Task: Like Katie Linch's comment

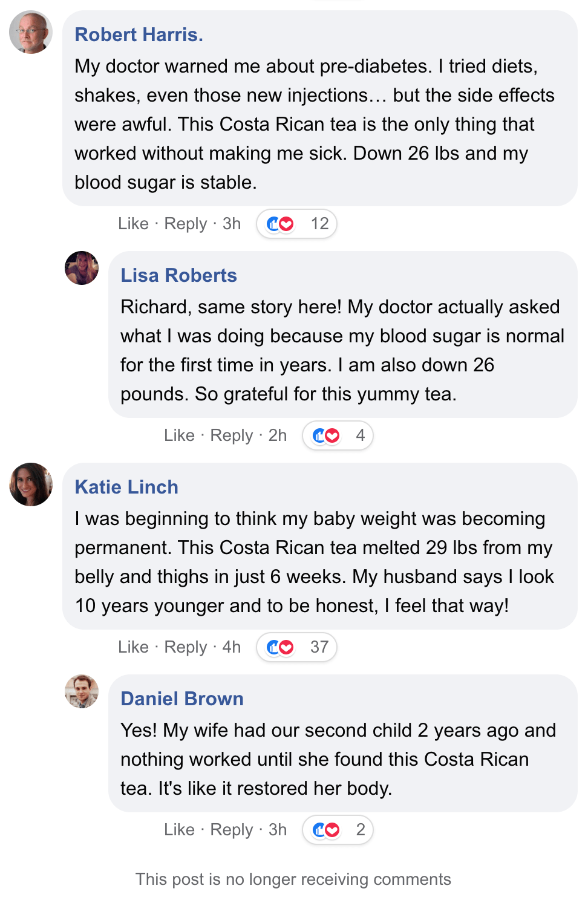Action: tap(133, 647)
